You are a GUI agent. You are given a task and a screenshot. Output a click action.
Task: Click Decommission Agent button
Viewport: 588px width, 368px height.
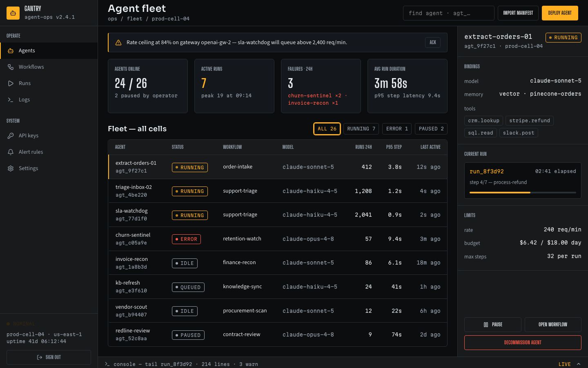523,343
